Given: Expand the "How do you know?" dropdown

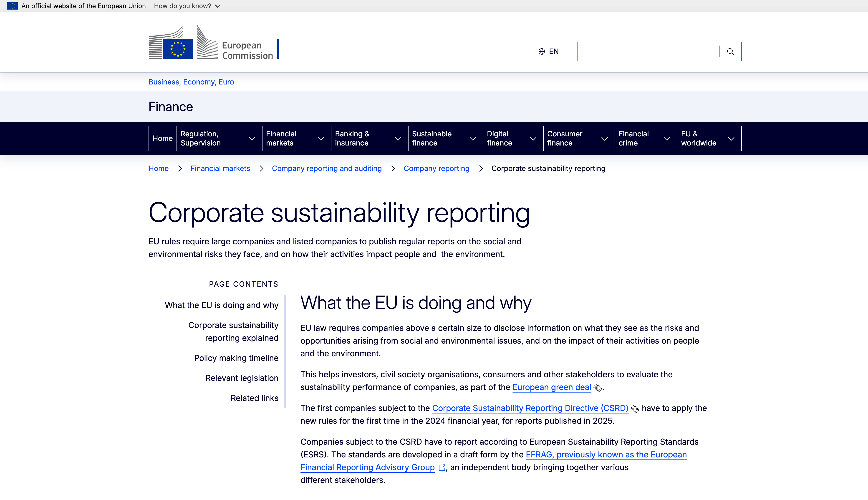Looking at the screenshot, I should [x=187, y=6].
